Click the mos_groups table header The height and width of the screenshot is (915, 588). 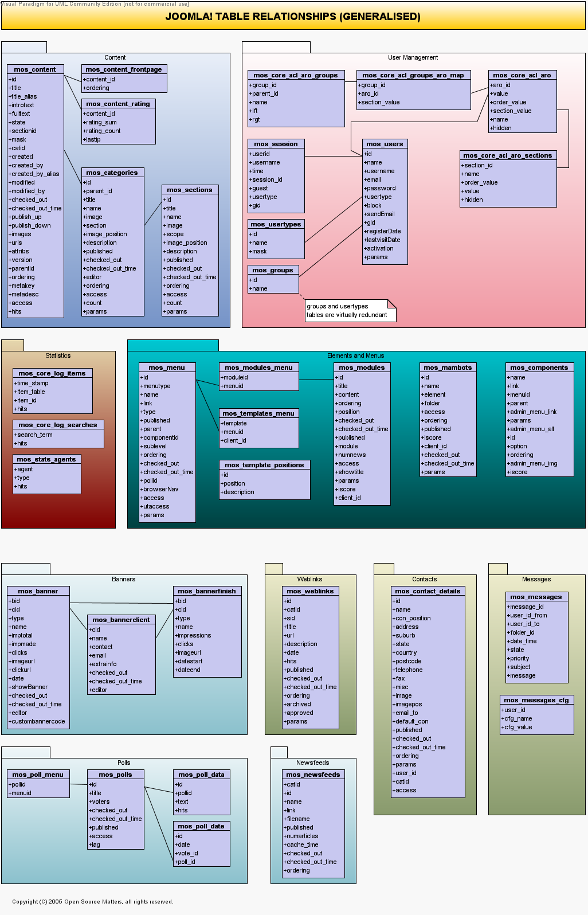click(x=273, y=270)
